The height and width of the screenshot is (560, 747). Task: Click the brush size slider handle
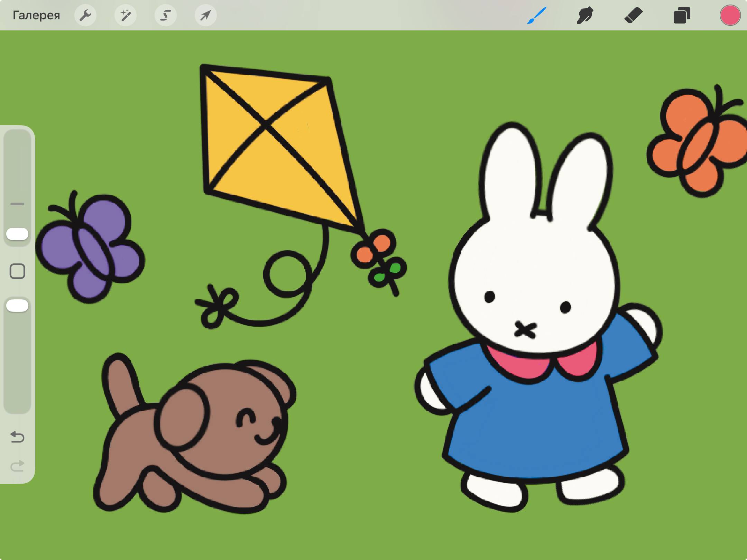pos(17,234)
